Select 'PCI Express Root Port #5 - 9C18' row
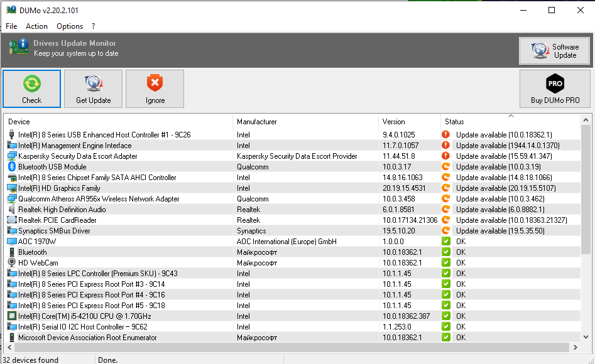 click(x=292, y=305)
